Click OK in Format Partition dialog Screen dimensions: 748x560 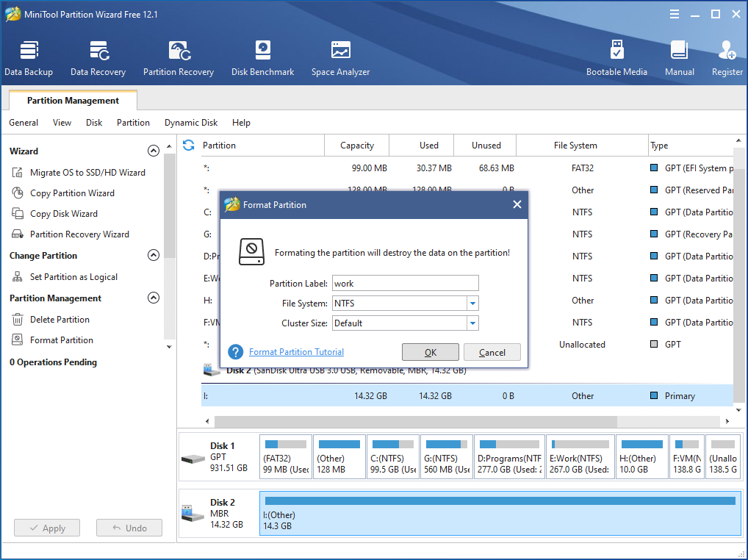pyautogui.click(x=431, y=353)
